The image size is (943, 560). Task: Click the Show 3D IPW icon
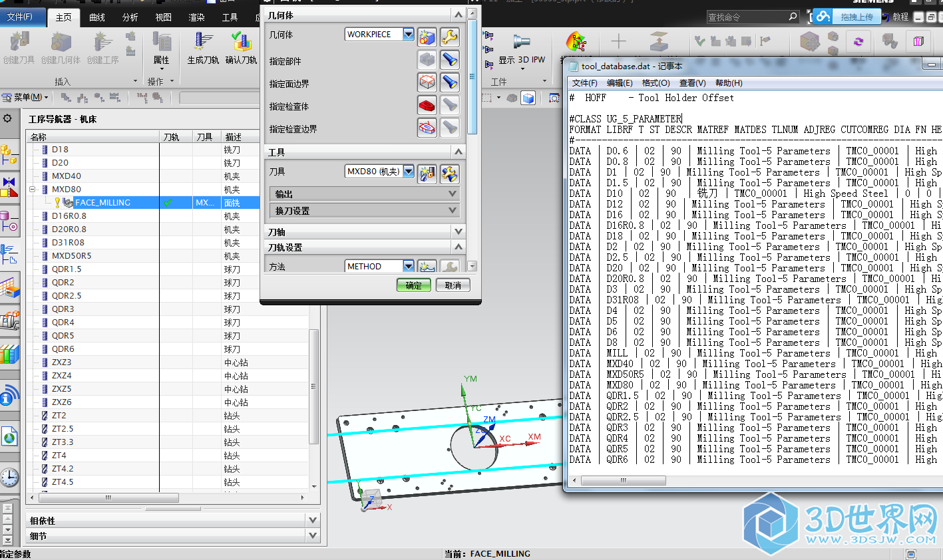click(522, 43)
